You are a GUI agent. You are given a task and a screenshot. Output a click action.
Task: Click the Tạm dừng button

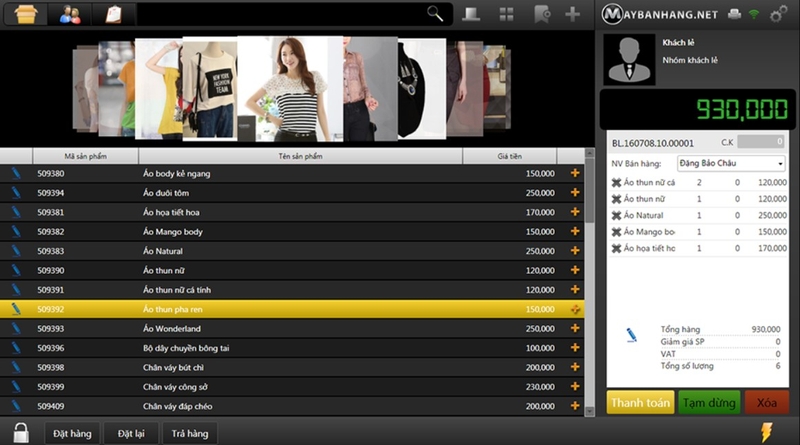click(709, 403)
